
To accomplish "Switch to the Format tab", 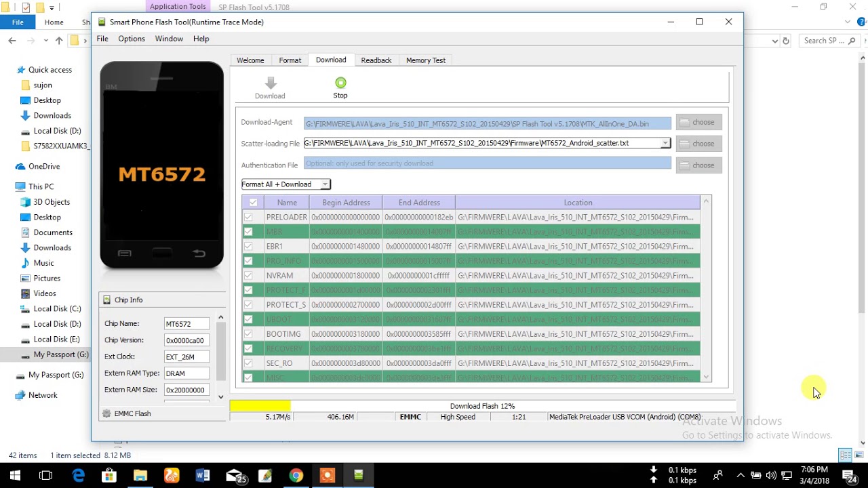I will [x=290, y=60].
